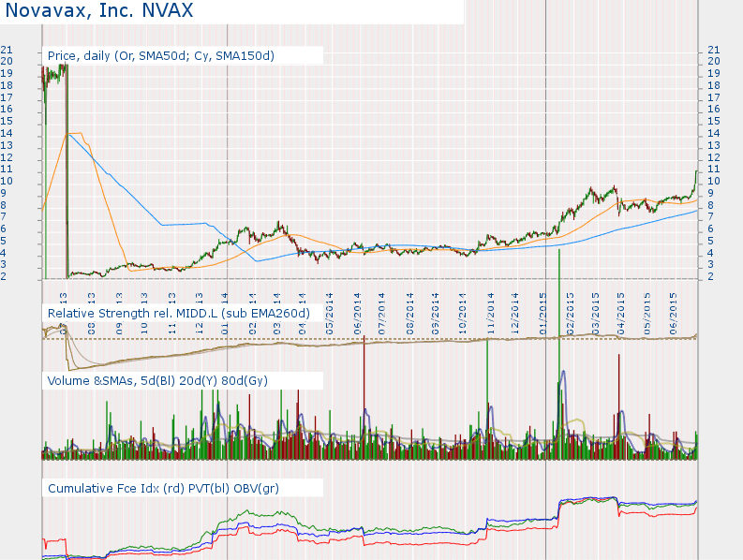Click the 'Cumulative Fce Idx (rd) PVT(bl) OBV(gr)' label
This screenshot has width=743, height=560.
(163, 488)
